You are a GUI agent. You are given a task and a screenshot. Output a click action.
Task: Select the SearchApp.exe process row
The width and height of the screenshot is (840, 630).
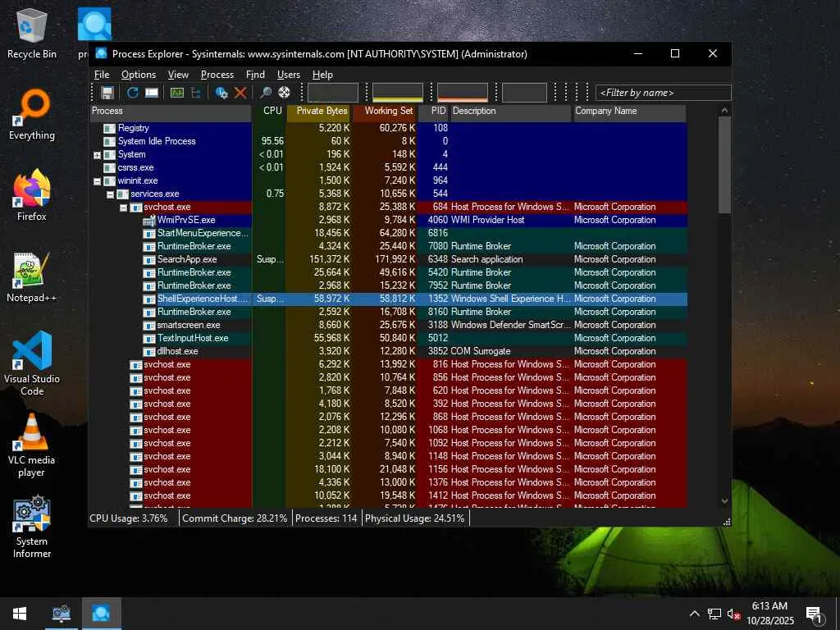(388, 259)
